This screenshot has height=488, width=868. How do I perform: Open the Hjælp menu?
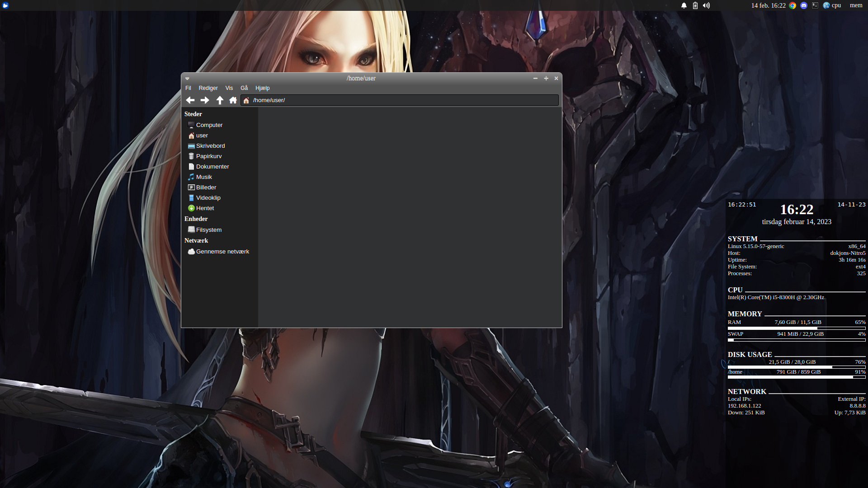click(x=262, y=88)
